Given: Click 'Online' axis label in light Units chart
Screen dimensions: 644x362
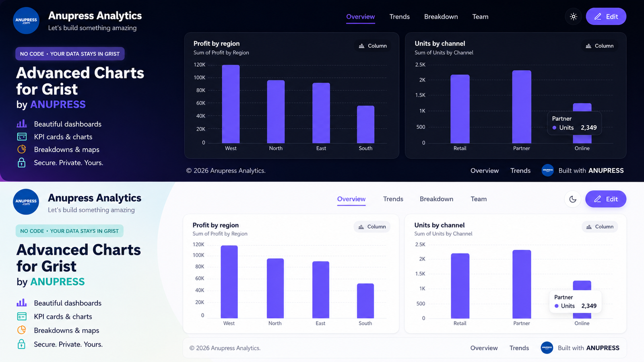Looking at the screenshot, I should 582,323.
